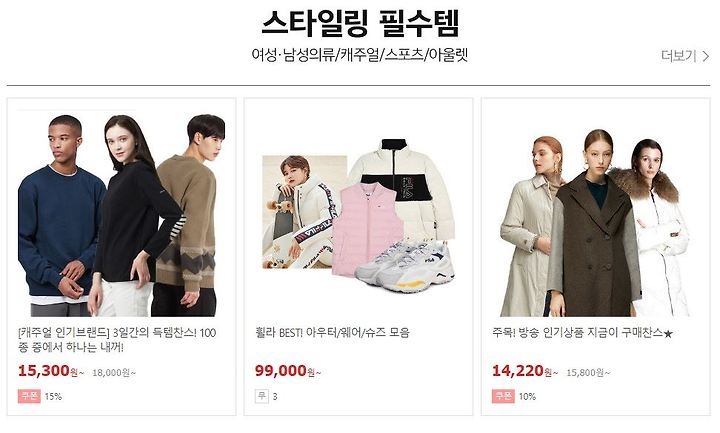720x433 pixels.
Task: Click the 스타일링 필수템 section heading
Action: tap(360, 23)
